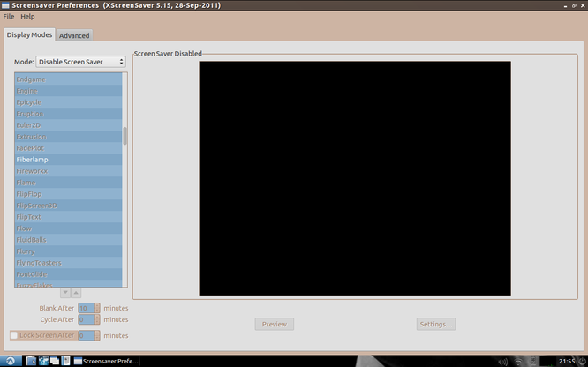Open the web browser taskbar launcher
This screenshot has width=588, height=367.
point(43,361)
